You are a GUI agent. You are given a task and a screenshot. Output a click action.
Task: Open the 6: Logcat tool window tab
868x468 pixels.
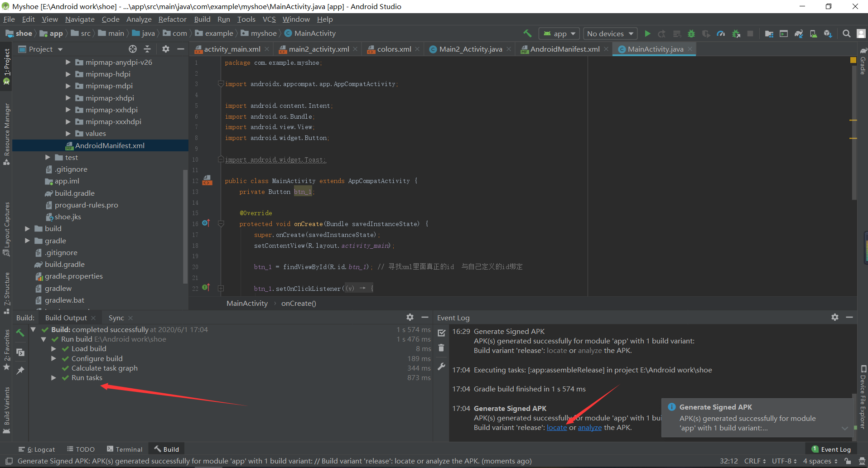pyautogui.click(x=37, y=449)
